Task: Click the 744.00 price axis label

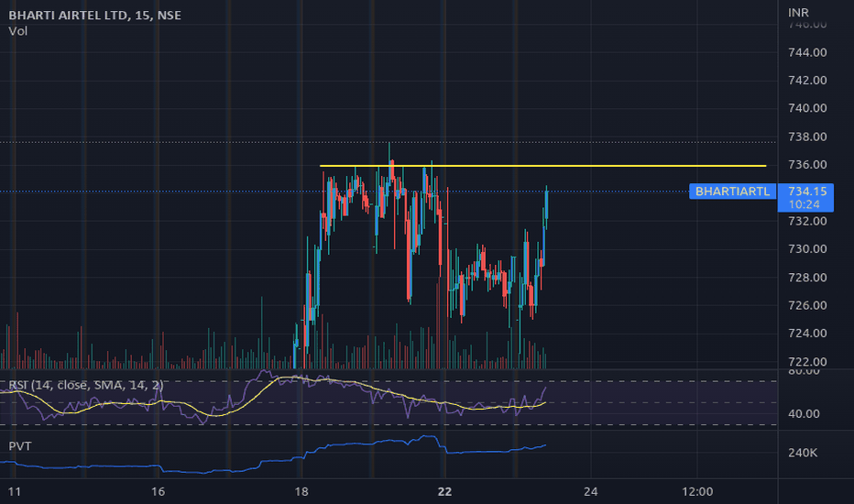Action: coord(807,52)
